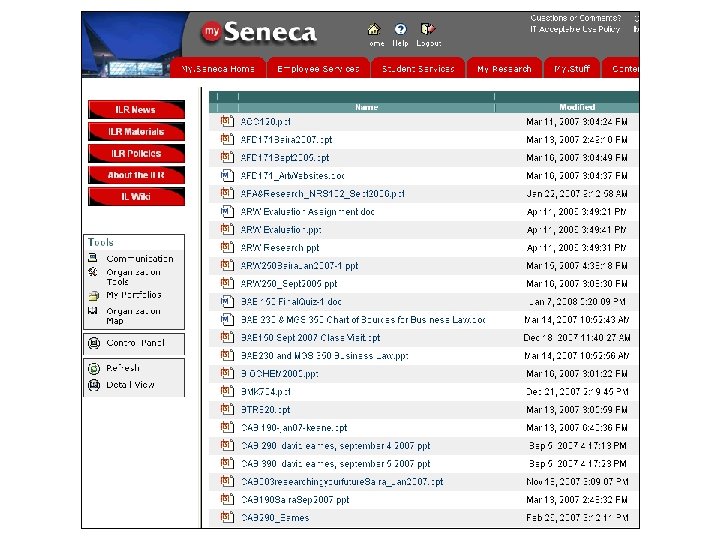Open the AFD171Saira2007.ppt file link
Viewport: 720px width, 540px height.
tap(287, 140)
